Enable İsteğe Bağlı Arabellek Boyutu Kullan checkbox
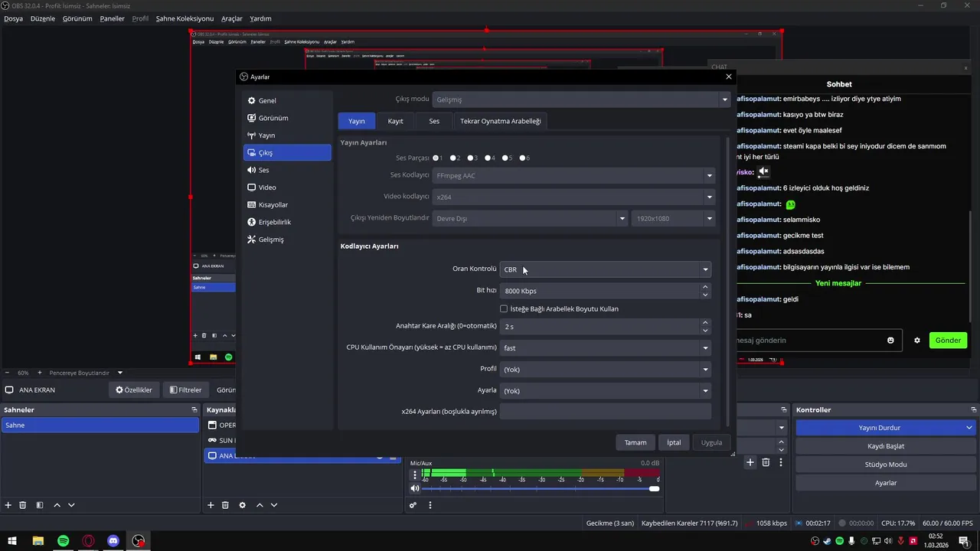The height and width of the screenshot is (551, 980). (504, 308)
